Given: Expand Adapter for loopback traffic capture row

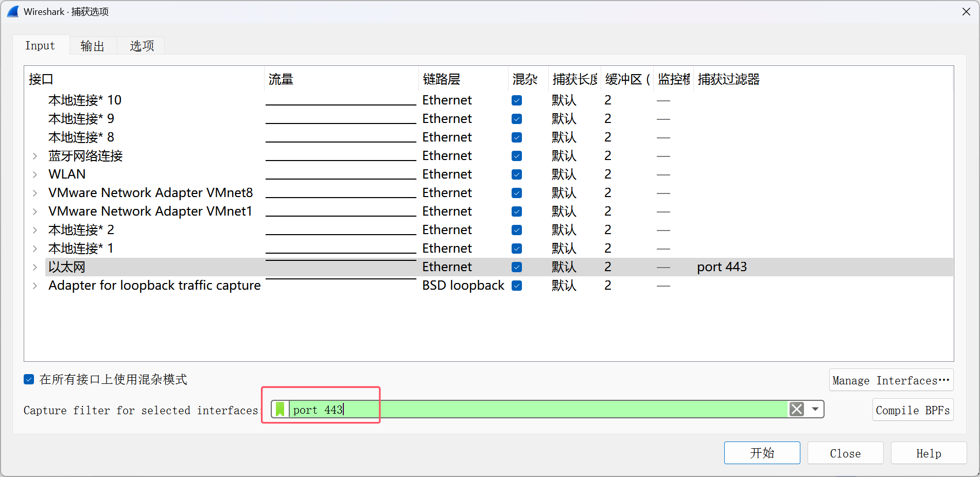Looking at the screenshot, I should tap(34, 286).
